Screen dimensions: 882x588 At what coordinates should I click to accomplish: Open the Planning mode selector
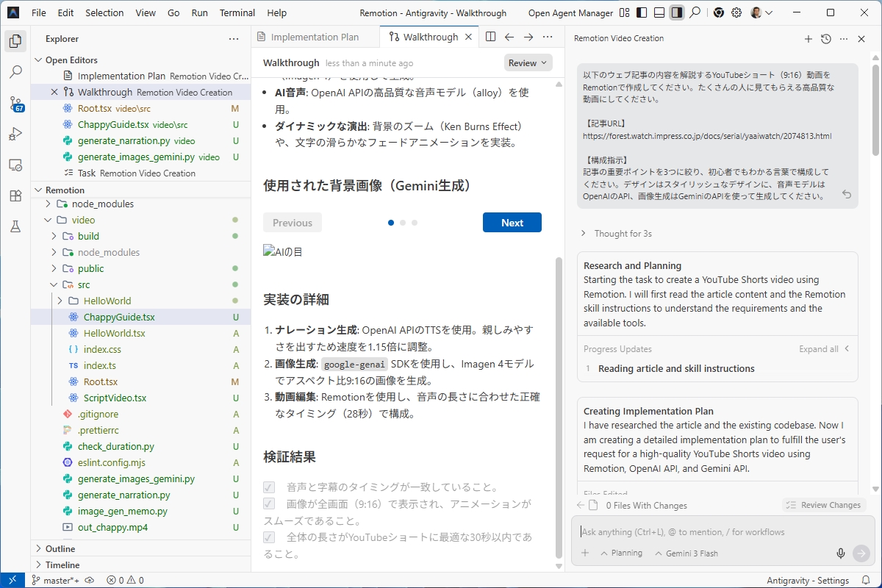[x=621, y=553]
